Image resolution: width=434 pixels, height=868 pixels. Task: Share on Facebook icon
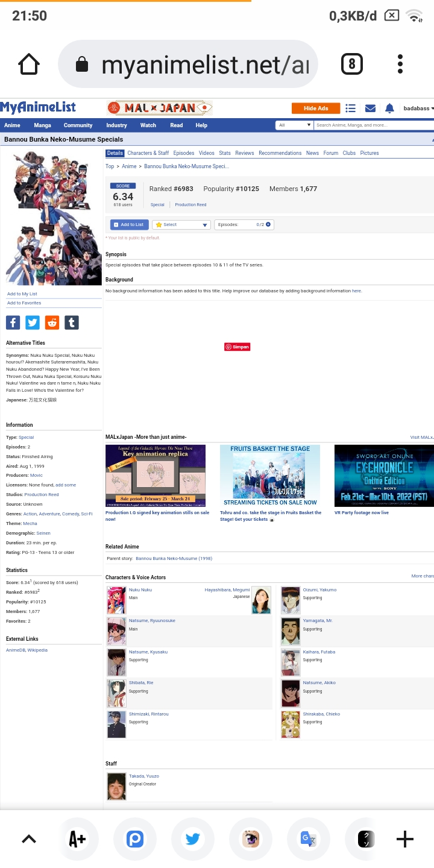point(13,322)
